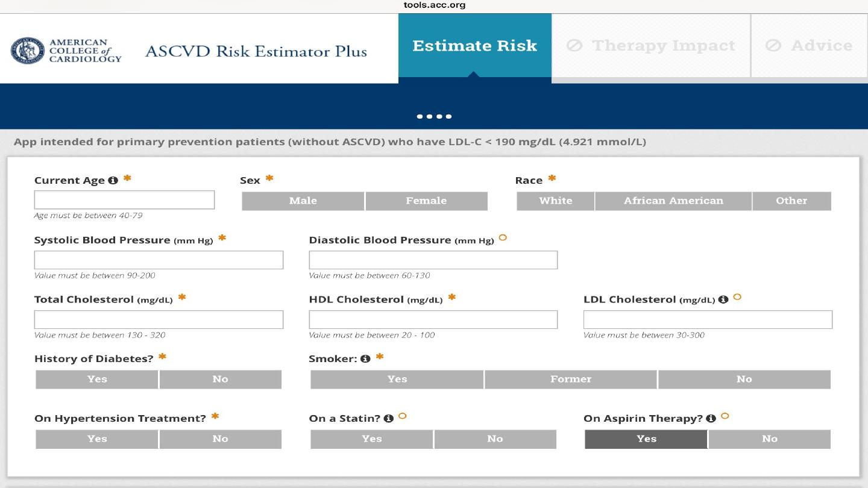Image resolution: width=868 pixels, height=488 pixels.
Task: Open the LDL Cholesterol info icon
Action: pos(723,299)
